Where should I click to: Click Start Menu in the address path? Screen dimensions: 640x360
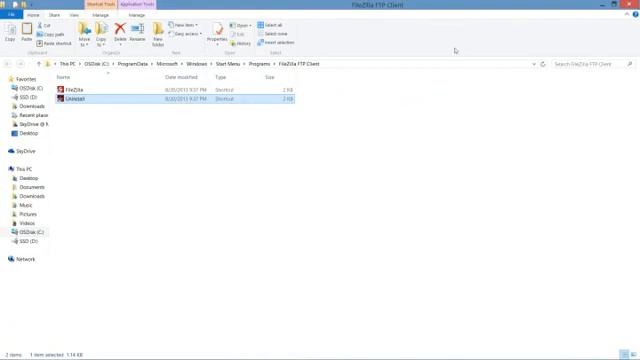[x=228, y=64]
